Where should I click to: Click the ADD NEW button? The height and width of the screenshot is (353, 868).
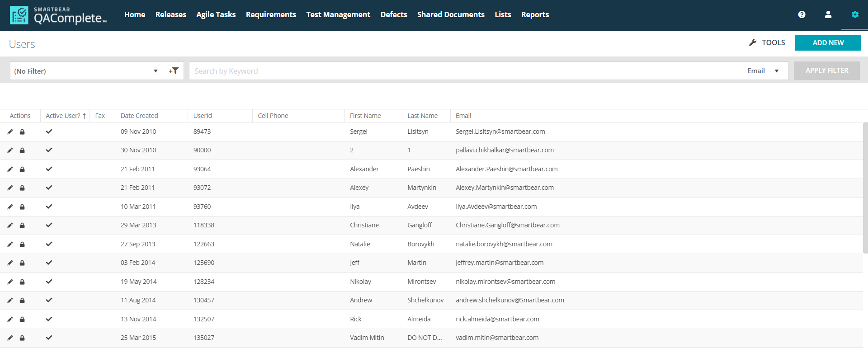pyautogui.click(x=828, y=43)
